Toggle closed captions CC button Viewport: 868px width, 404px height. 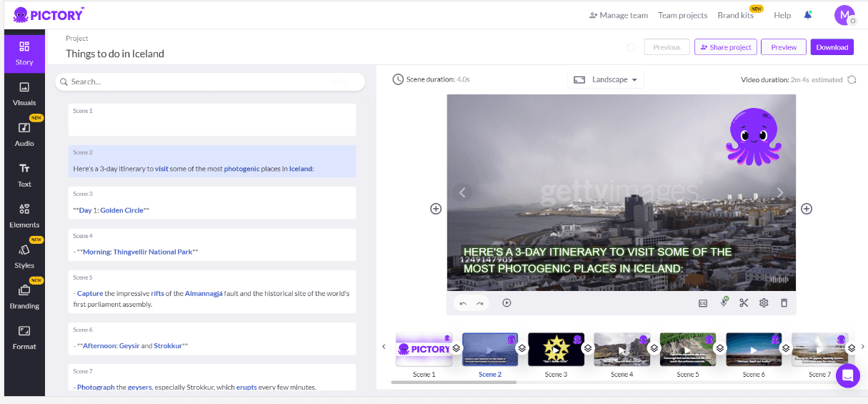pos(703,302)
